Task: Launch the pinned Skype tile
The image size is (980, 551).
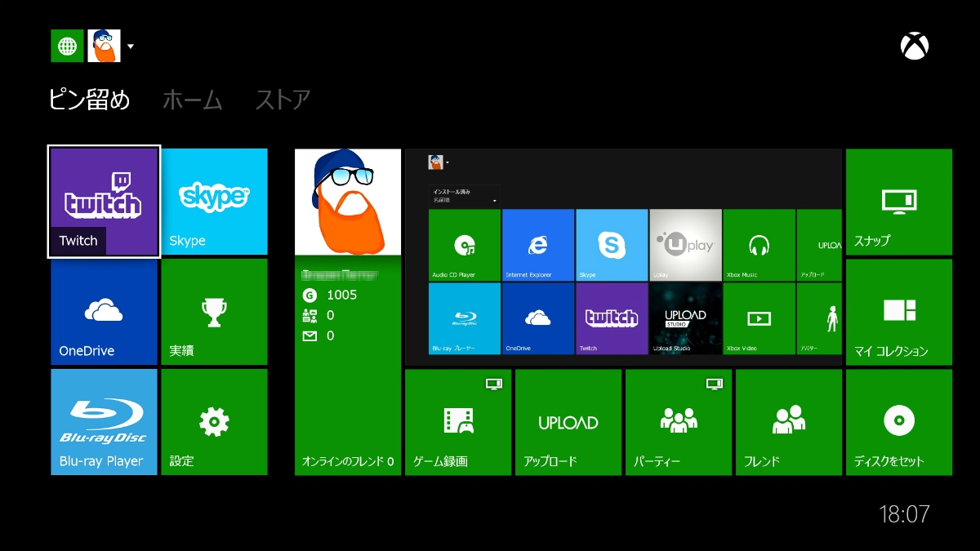Action: pos(214,202)
